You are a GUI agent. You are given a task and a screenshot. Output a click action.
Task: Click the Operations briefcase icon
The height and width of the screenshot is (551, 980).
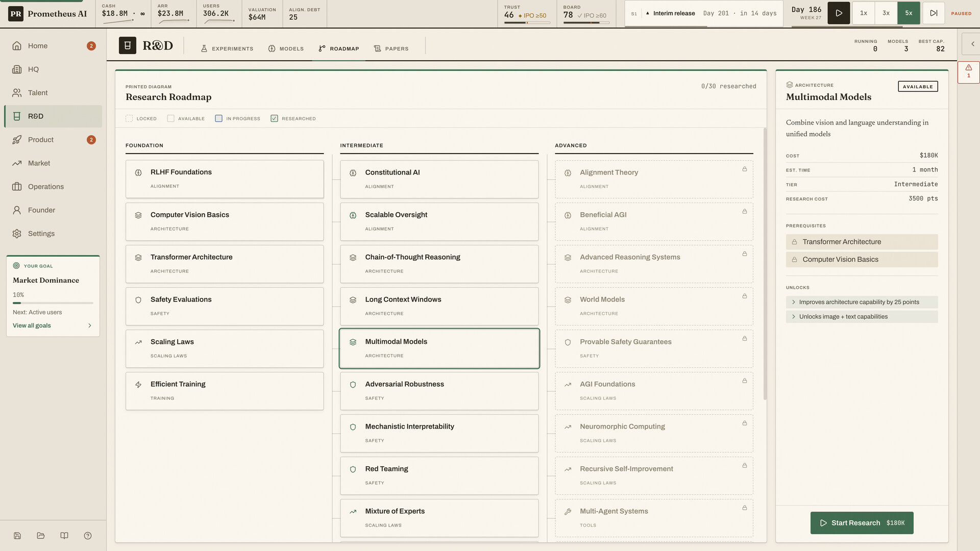[17, 187]
